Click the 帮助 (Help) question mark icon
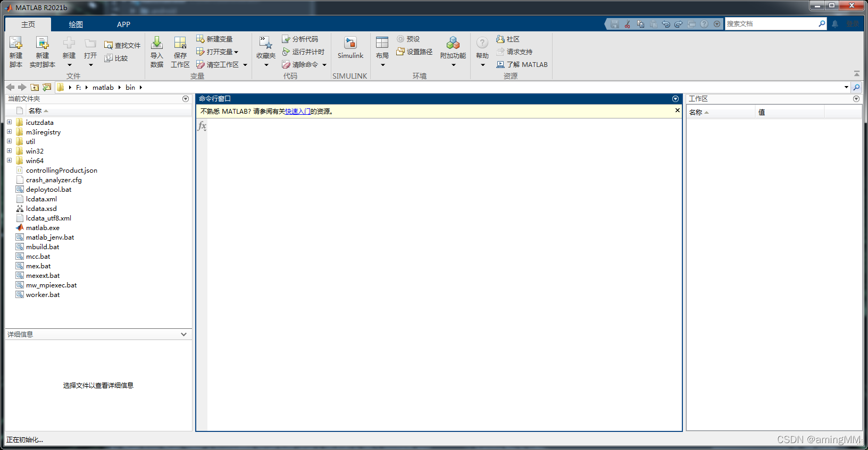Image resolution: width=868 pixels, height=450 pixels. click(482, 43)
